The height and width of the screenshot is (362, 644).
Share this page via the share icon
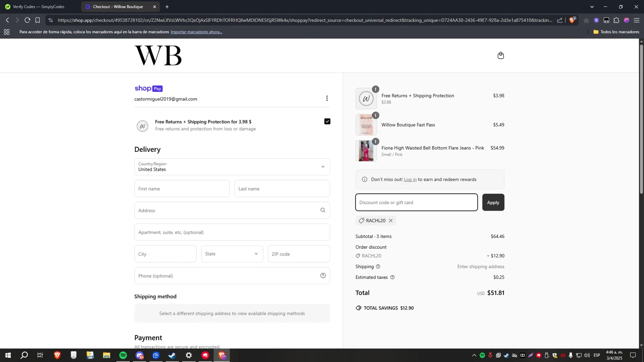560,20
